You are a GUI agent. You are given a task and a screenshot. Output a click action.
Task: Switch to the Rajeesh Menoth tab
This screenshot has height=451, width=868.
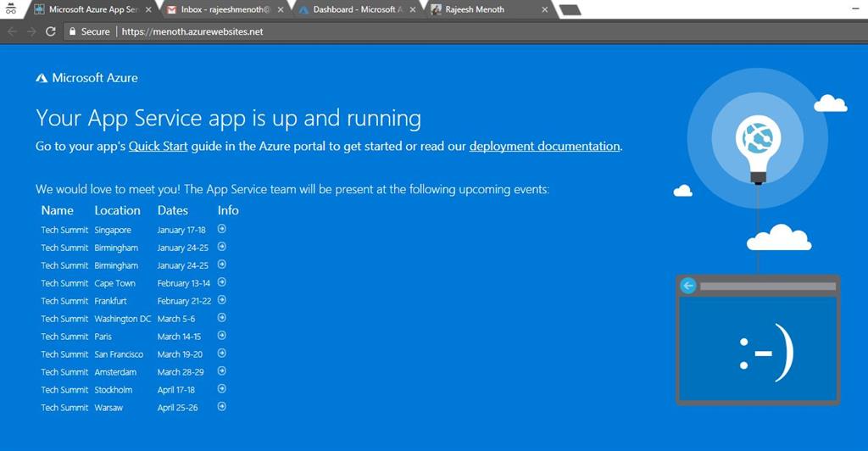pos(489,9)
